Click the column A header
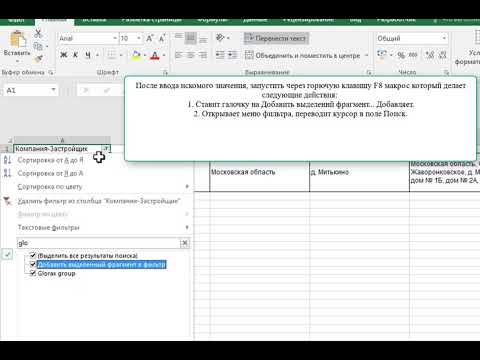 62,140
